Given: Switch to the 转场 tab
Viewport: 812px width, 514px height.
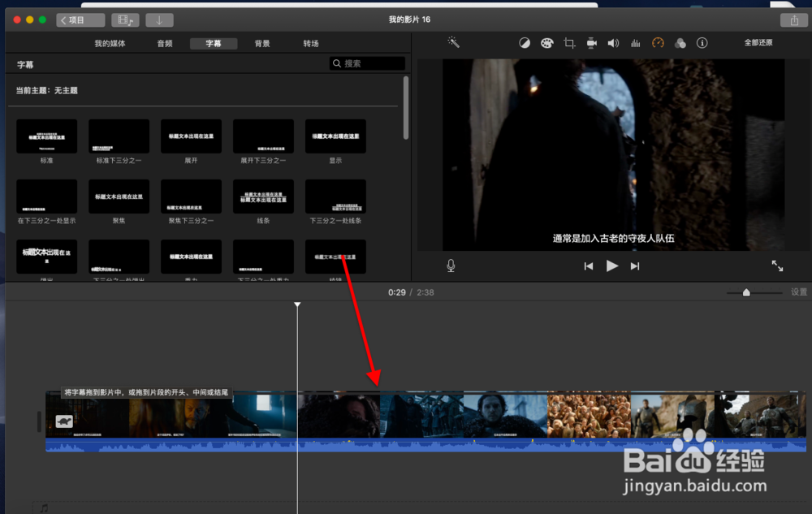Looking at the screenshot, I should pyautogui.click(x=311, y=44).
